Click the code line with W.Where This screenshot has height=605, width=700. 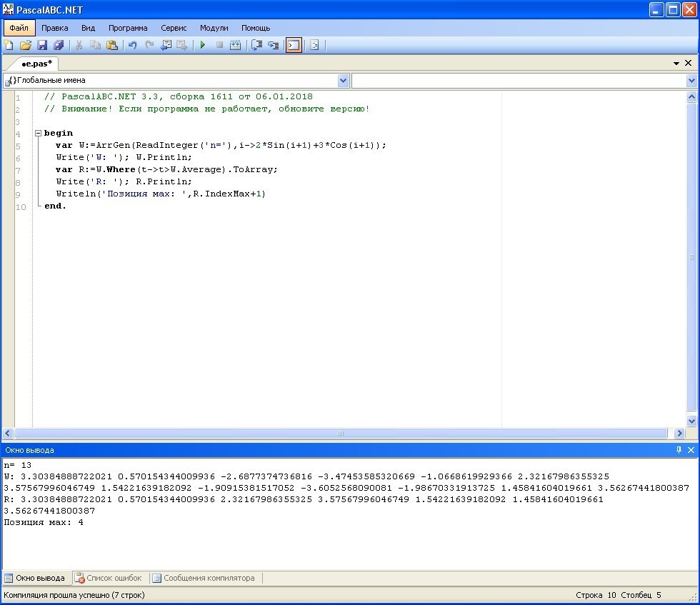[x=166, y=170]
